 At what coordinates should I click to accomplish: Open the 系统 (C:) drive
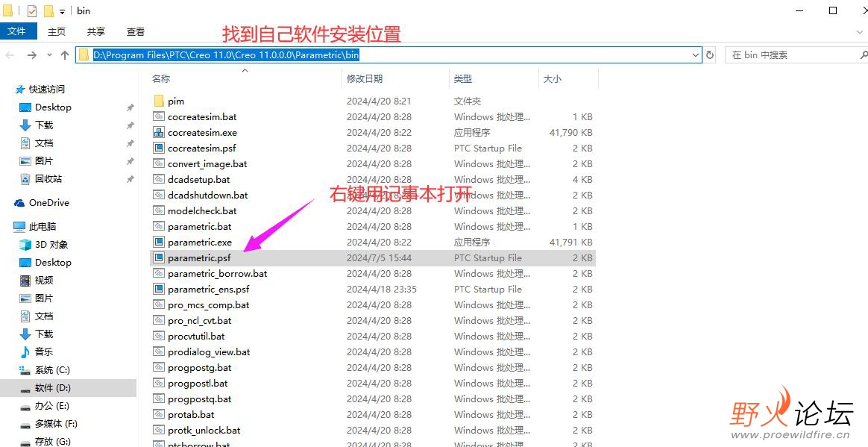coord(52,370)
